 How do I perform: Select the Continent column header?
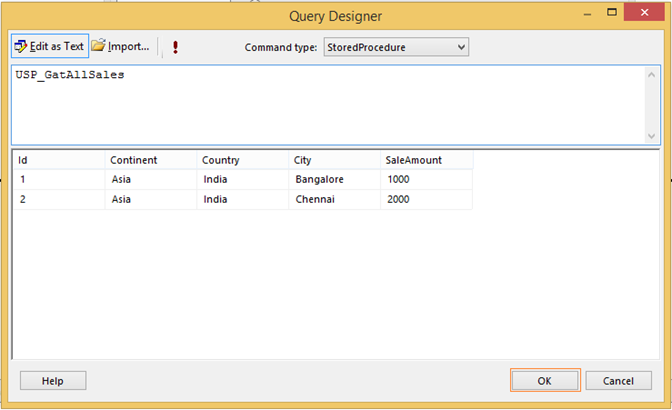click(x=150, y=160)
